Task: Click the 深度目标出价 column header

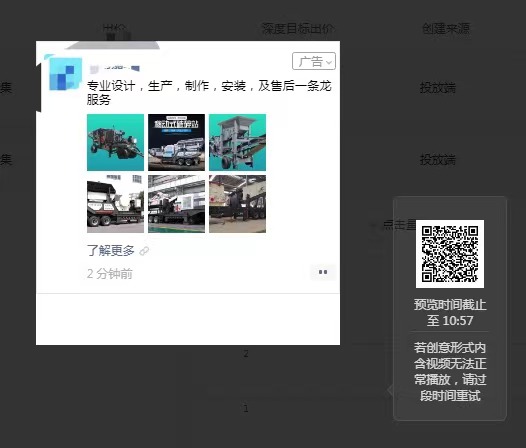Action: pyautogui.click(x=298, y=29)
